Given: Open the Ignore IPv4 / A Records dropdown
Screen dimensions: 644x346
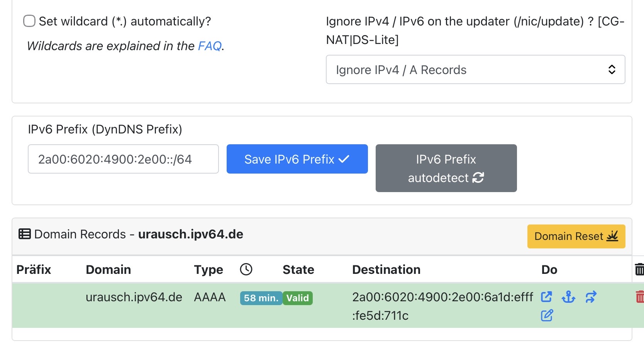Looking at the screenshot, I should point(475,69).
